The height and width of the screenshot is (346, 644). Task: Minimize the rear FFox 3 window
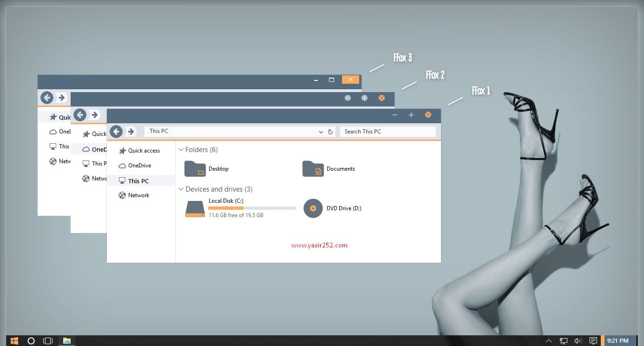coord(315,80)
